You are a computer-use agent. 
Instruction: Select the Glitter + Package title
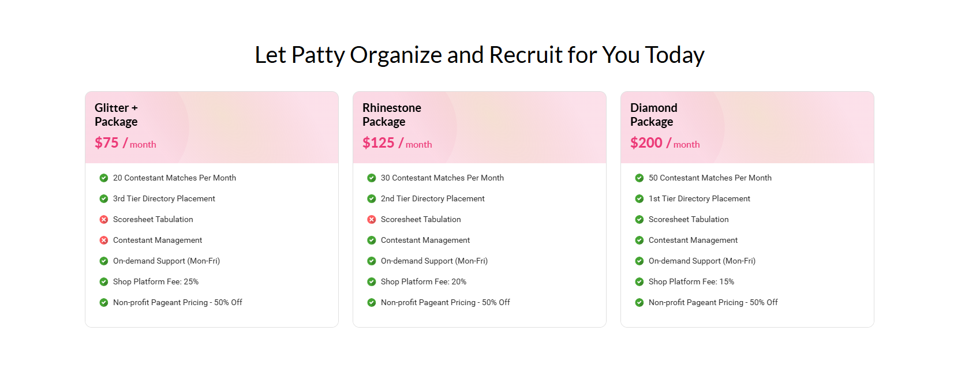tap(116, 115)
